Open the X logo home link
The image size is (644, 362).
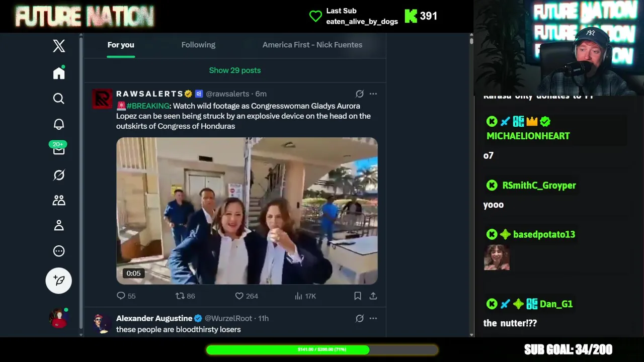(59, 46)
